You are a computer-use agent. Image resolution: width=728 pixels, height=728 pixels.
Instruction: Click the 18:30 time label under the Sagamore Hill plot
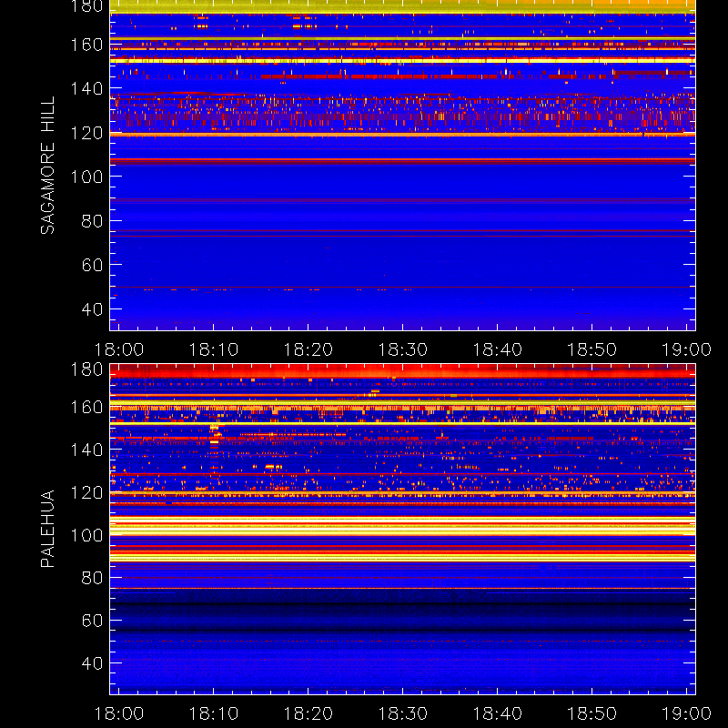[x=402, y=349]
